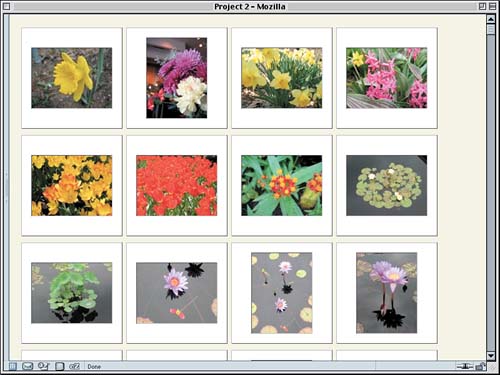
Task: Click the security lock icon
Action: (x=480, y=367)
